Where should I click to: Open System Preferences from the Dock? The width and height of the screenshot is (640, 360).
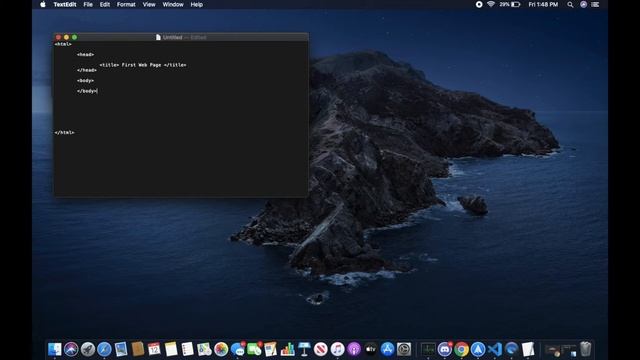(404, 349)
